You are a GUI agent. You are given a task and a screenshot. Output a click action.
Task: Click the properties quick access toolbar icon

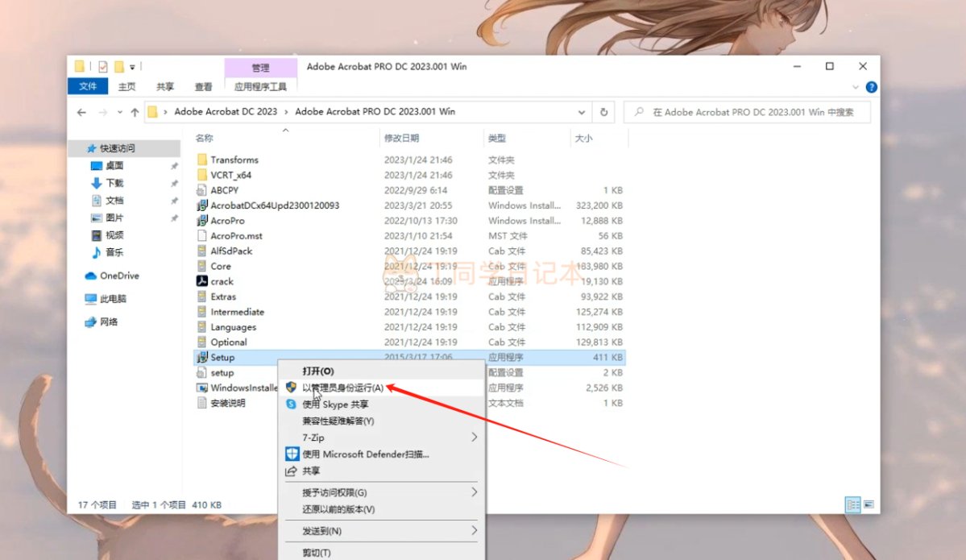click(103, 67)
